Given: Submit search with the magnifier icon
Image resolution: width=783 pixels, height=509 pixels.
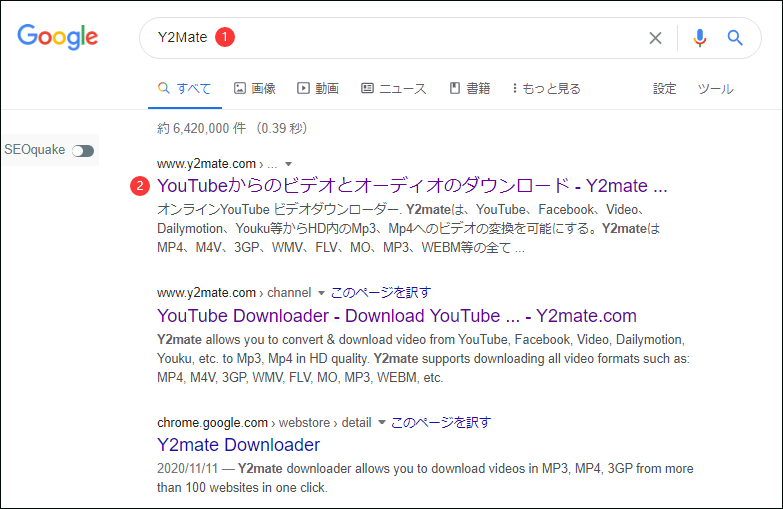Looking at the screenshot, I should [x=735, y=37].
